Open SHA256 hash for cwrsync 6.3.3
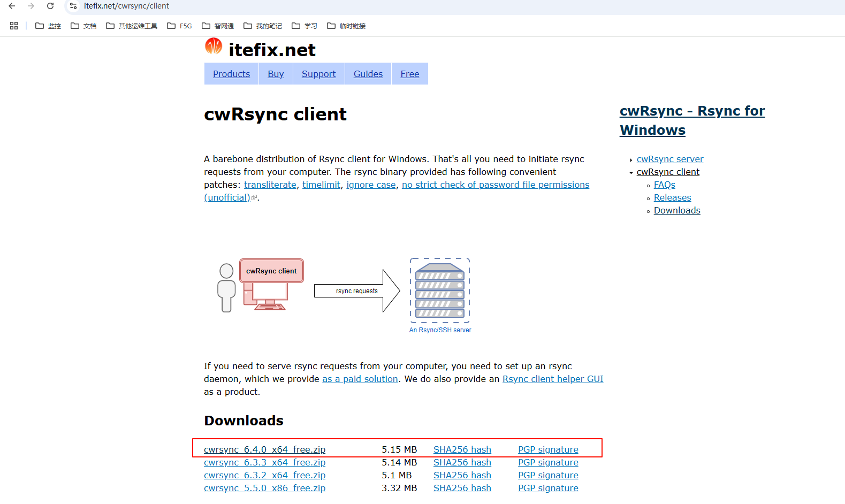 (x=462, y=462)
